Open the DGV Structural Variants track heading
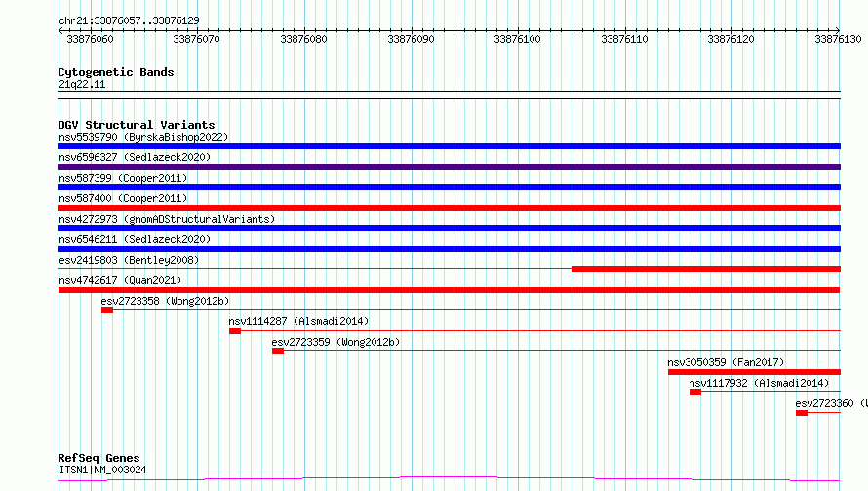868x491 pixels. (137, 125)
